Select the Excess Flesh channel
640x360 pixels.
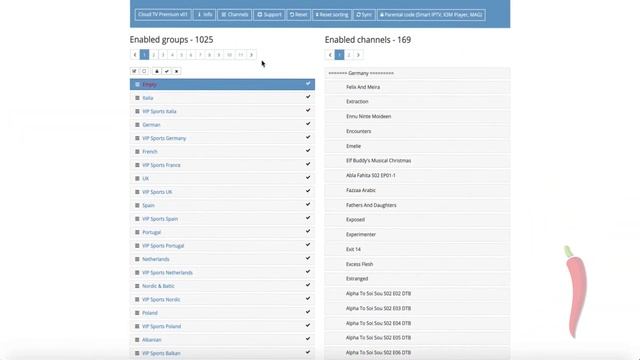(x=417, y=264)
